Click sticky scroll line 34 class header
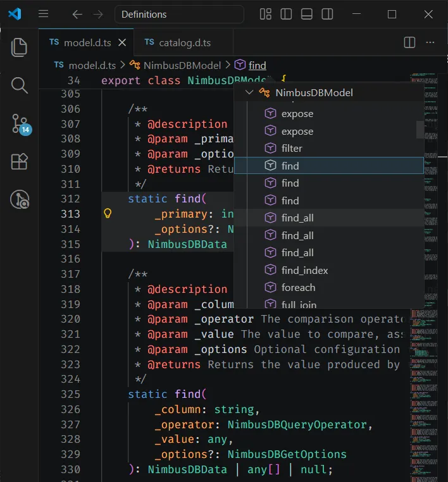The height and width of the screenshot is (482, 448). (x=225, y=80)
